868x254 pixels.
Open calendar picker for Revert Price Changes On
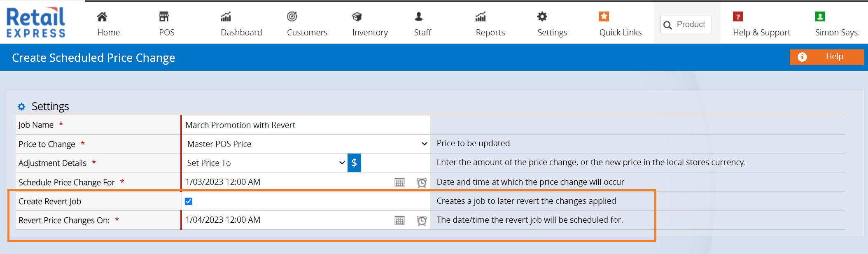[399, 220]
